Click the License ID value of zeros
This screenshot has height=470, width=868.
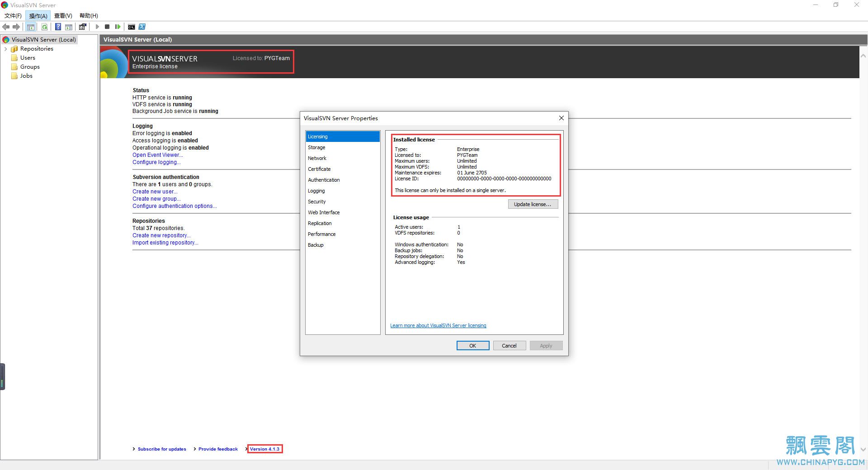504,179
